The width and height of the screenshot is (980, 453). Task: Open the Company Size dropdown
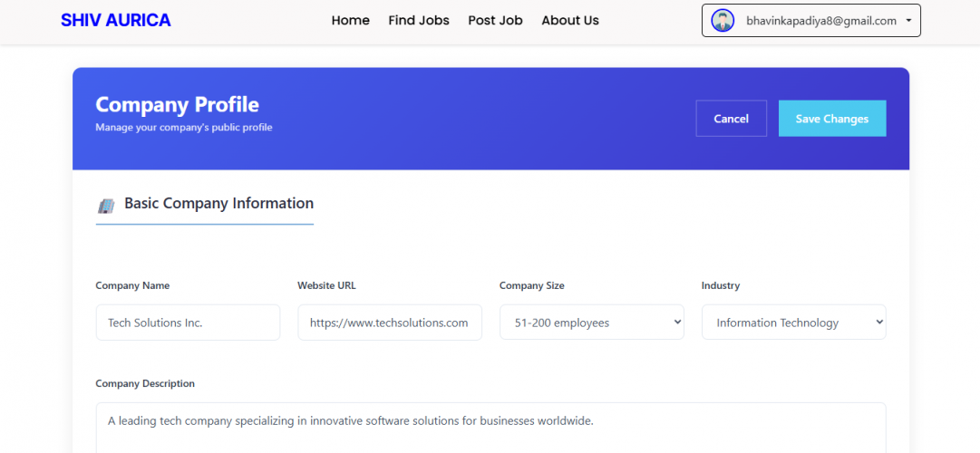point(592,323)
